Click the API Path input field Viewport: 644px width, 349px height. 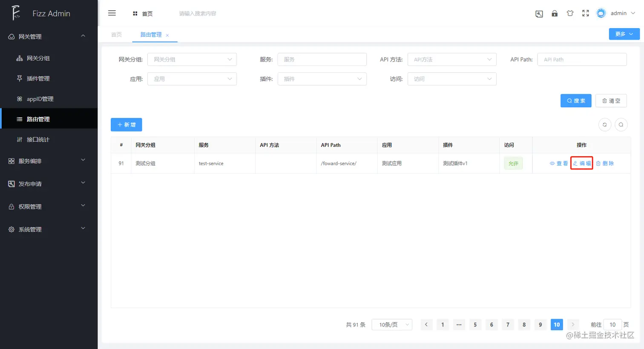pos(582,60)
